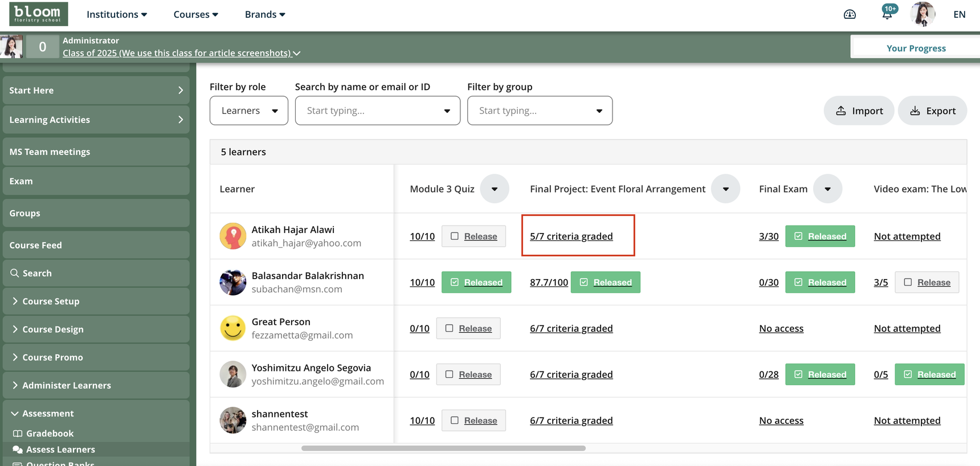This screenshot has height=466, width=980.
Task: Open Atikah's 5/7 criteria graded link
Action: pyautogui.click(x=571, y=236)
